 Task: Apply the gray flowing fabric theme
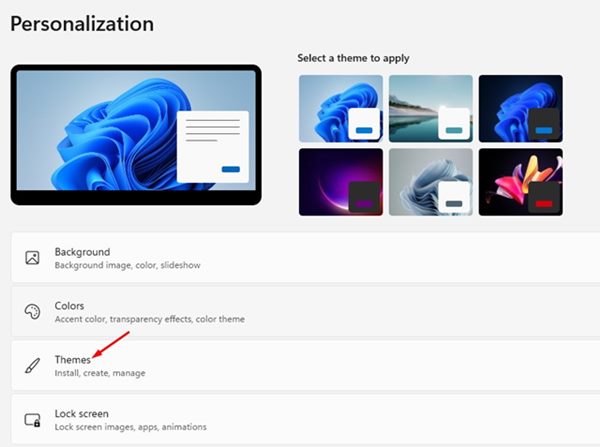[430, 182]
